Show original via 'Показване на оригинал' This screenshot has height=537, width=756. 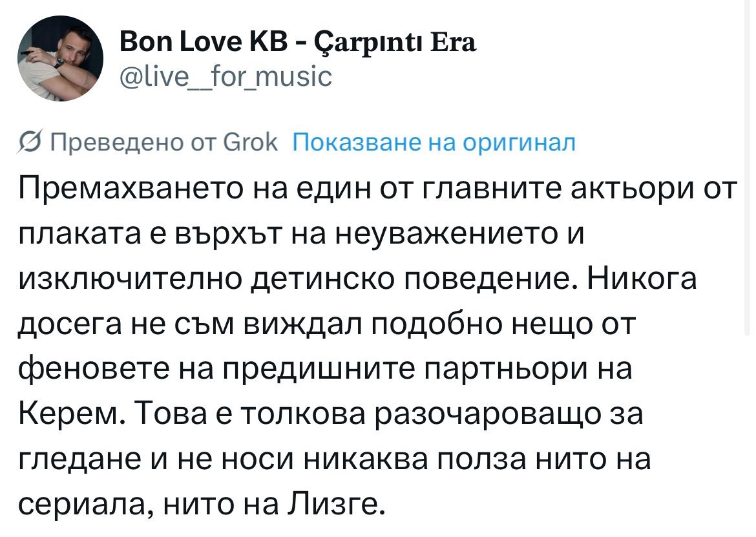point(434,142)
